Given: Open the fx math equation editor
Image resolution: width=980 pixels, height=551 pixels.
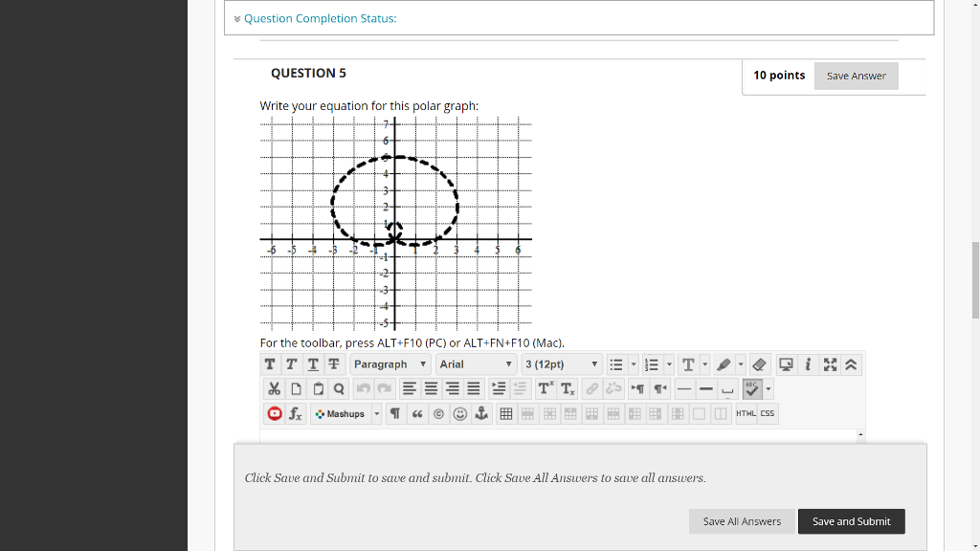Looking at the screenshot, I should pyautogui.click(x=296, y=413).
